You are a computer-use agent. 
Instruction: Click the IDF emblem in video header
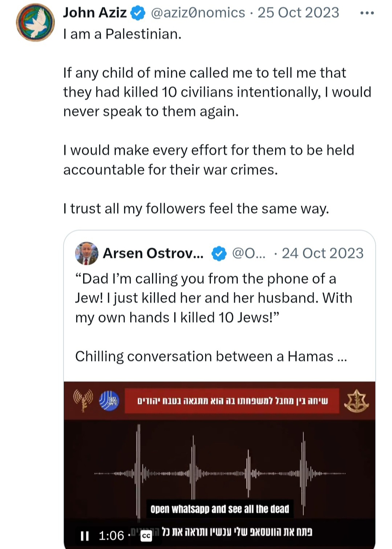click(x=356, y=401)
